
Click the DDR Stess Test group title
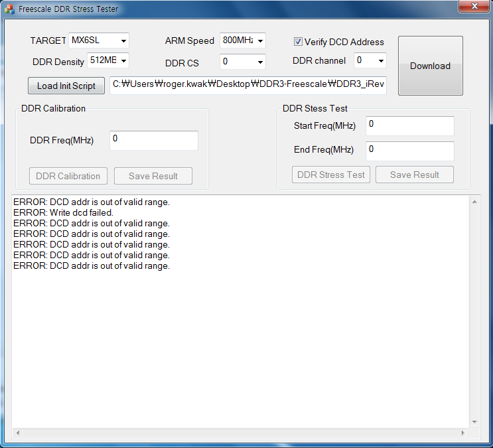315,108
